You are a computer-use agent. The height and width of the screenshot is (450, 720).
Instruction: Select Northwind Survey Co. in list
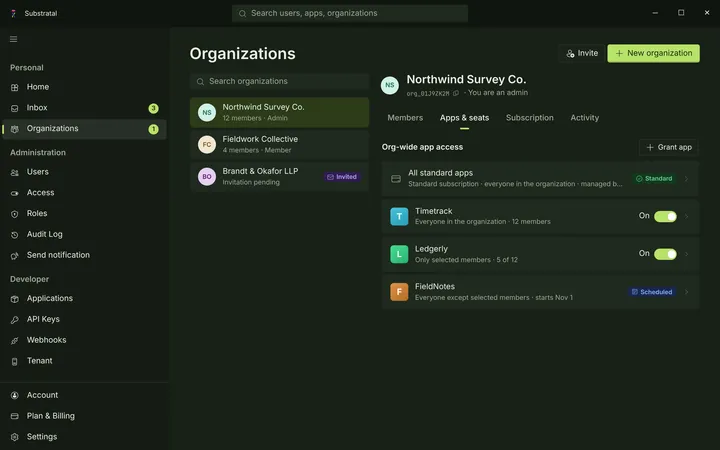[x=279, y=112]
